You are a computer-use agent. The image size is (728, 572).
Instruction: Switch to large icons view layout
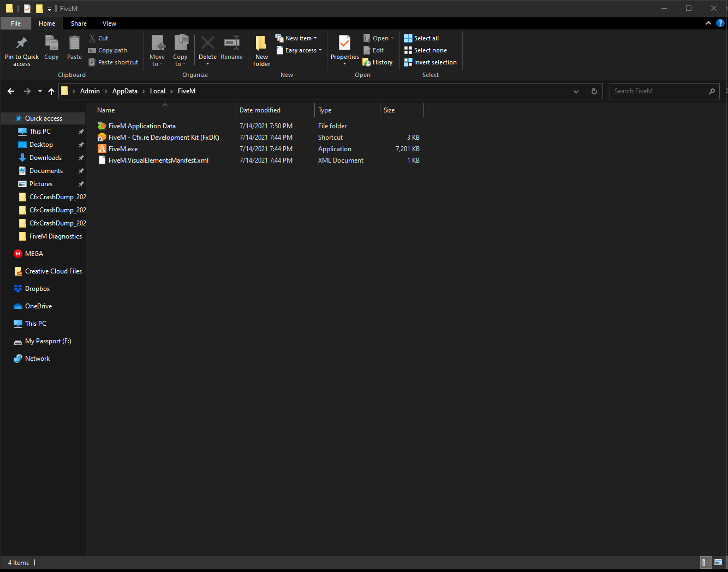[718, 562]
